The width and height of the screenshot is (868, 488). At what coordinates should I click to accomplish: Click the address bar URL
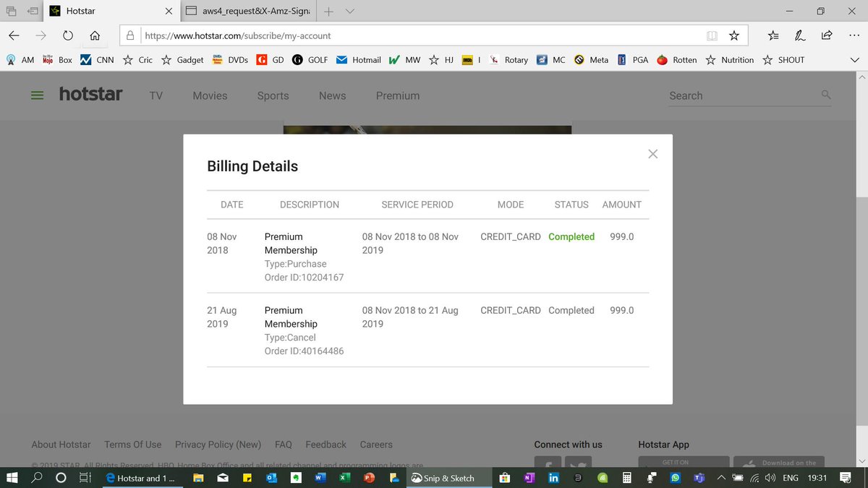[238, 35]
